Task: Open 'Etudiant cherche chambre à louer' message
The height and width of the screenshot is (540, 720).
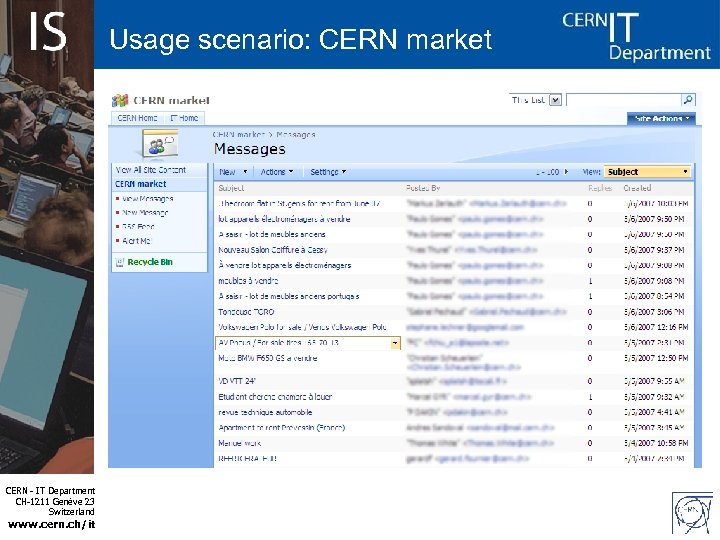Action: coord(275,397)
